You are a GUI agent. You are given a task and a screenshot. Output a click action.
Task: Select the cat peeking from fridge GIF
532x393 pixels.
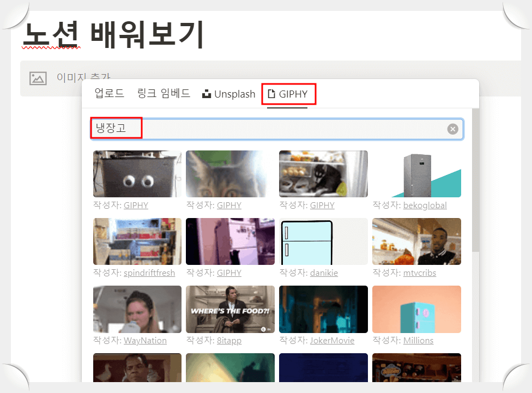(230, 173)
